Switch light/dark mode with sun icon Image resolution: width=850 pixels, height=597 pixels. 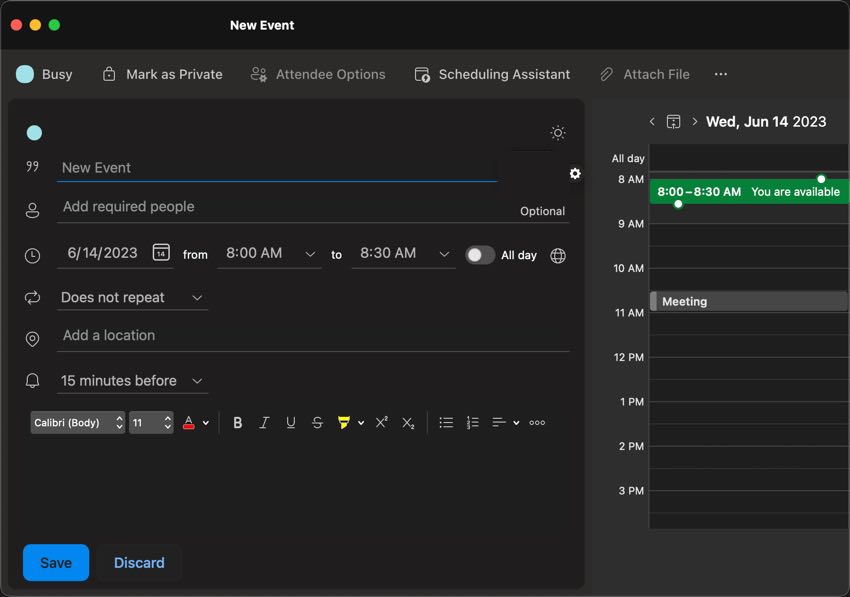(x=558, y=133)
